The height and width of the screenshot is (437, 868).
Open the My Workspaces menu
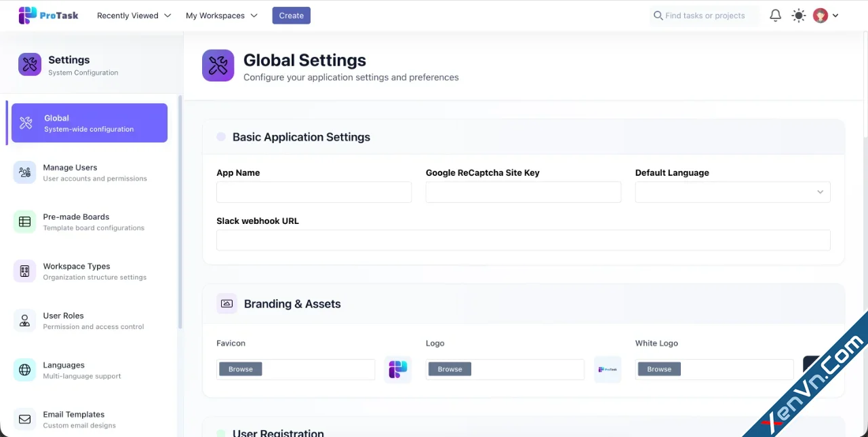[x=221, y=15]
